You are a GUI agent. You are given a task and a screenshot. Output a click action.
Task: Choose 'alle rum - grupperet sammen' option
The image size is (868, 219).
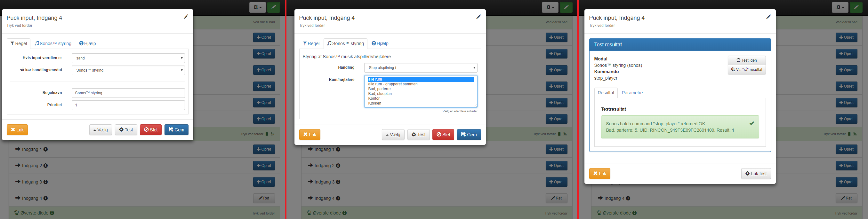click(x=393, y=84)
